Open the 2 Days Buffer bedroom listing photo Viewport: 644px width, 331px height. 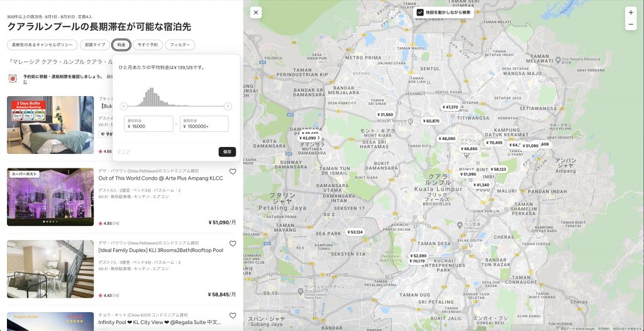(x=50, y=125)
